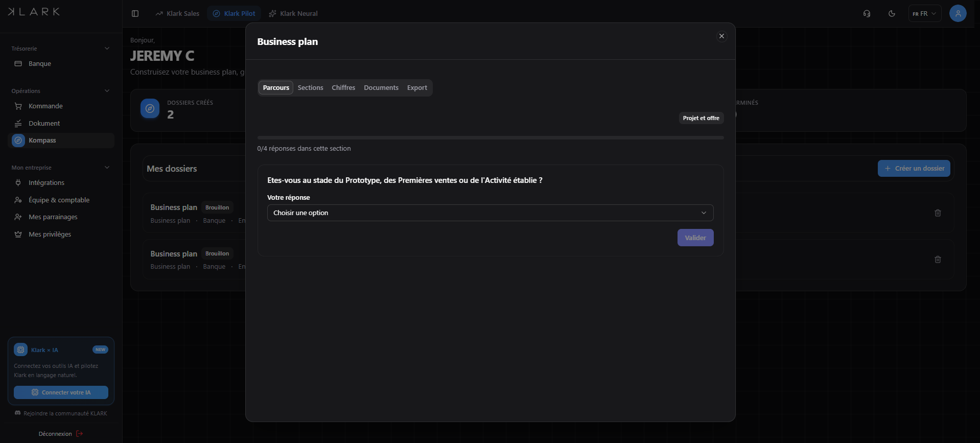
Task: Switch to Klark Neural tab
Action: (293, 14)
